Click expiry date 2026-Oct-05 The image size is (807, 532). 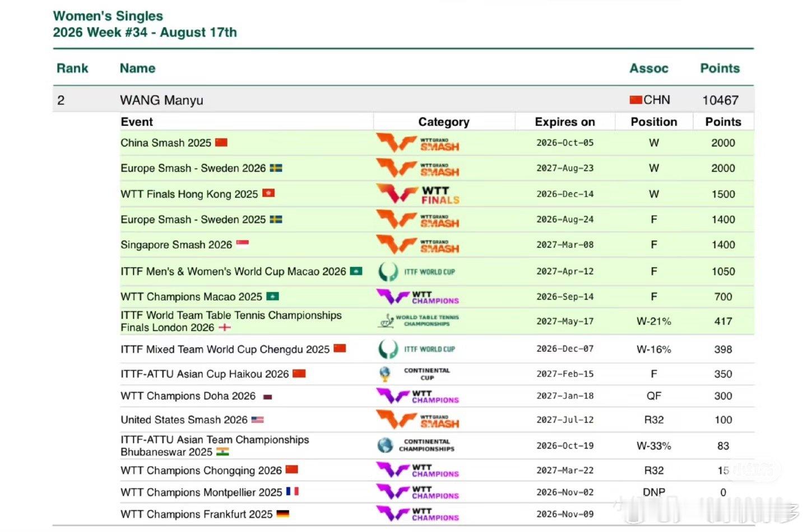[x=565, y=143]
